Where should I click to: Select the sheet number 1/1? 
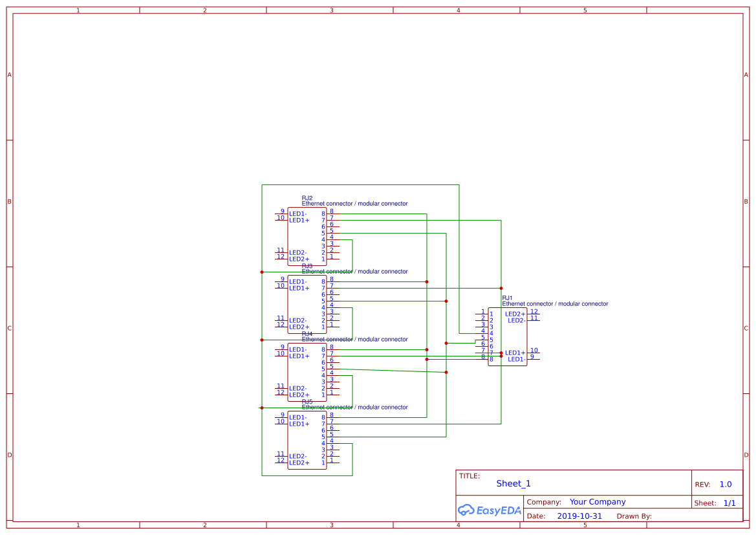(729, 503)
